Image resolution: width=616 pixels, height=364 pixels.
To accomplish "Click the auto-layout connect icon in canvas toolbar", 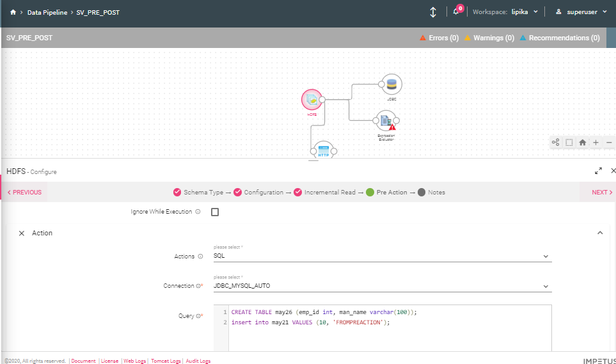I will (x=555, y=142).
